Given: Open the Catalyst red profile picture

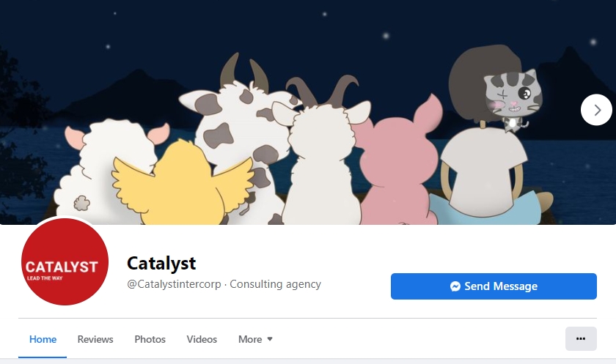Looking at the screenshot, I should pyautogui.click(x=65, y=261).
